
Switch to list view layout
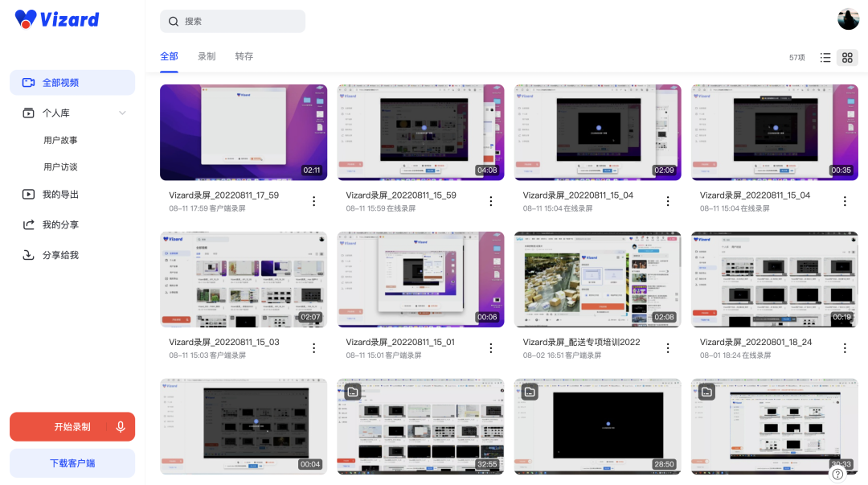[x=825, y=57]
